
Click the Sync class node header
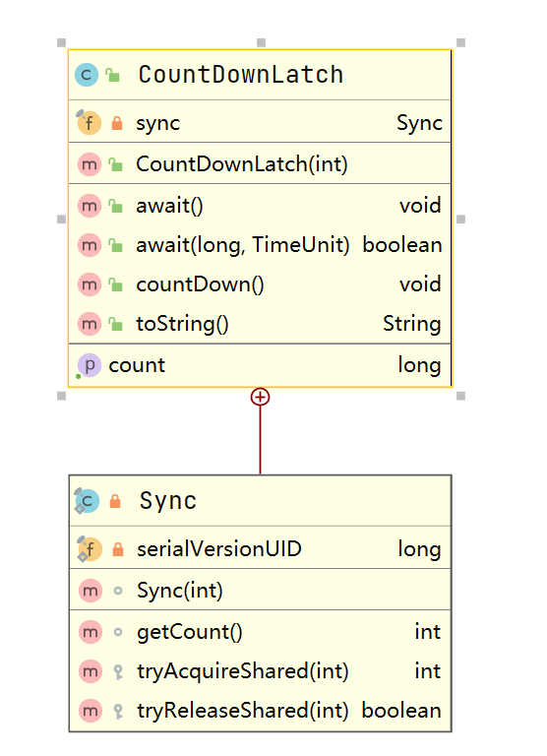pyautogui.click(x=260, y=501)
